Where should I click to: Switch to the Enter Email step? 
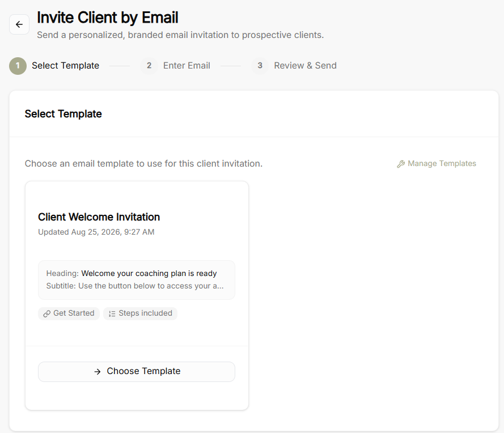(x=187, y=66)
